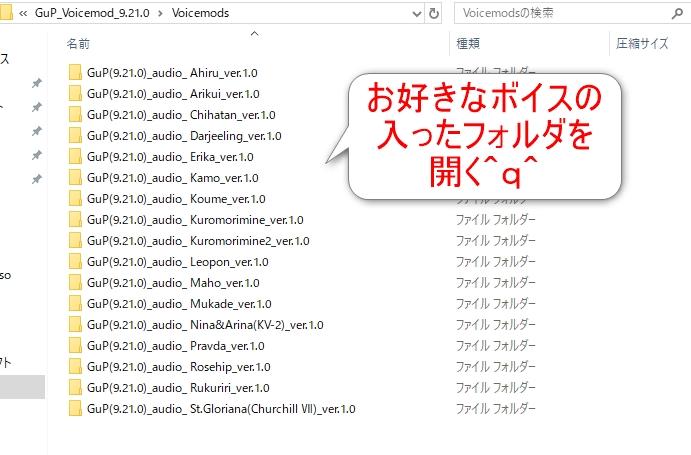Go to GuP_Voicemod_9.21.0 breadcrumb

point(92,13)
